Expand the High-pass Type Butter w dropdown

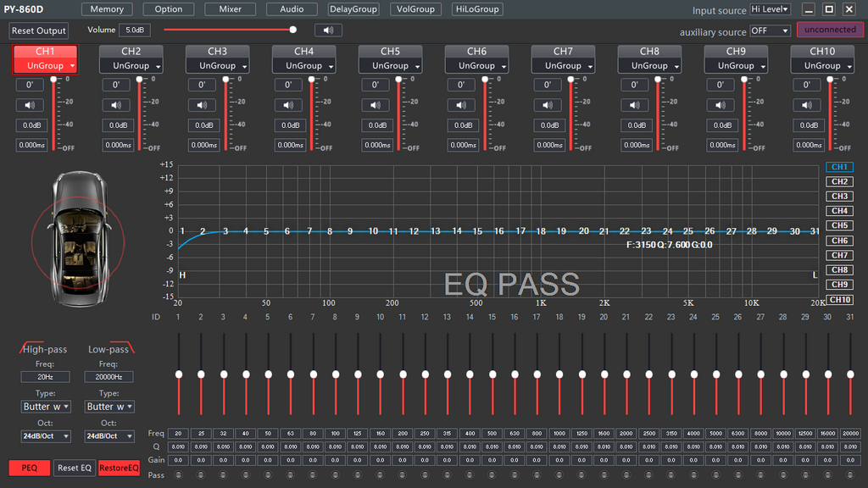(47, 407)
